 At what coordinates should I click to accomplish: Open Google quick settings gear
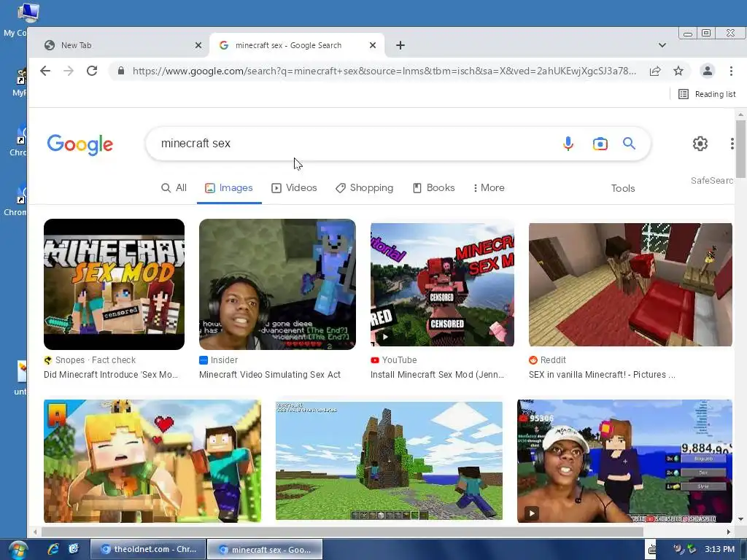[x=700, y=144]
